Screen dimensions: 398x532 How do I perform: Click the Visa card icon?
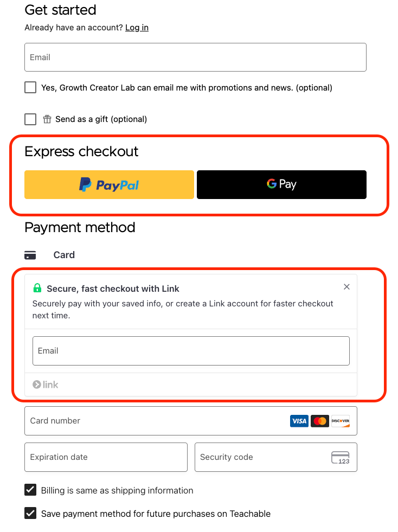tap(299, 420)
